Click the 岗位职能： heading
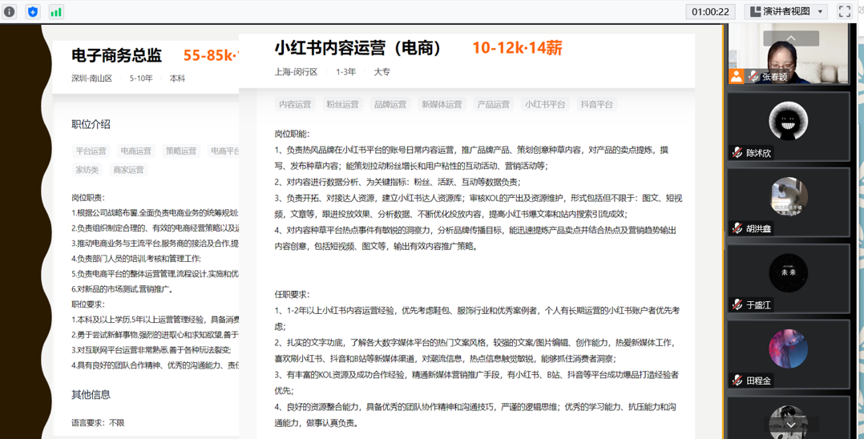This screenshot has height=439, width=868. [293, 134]
